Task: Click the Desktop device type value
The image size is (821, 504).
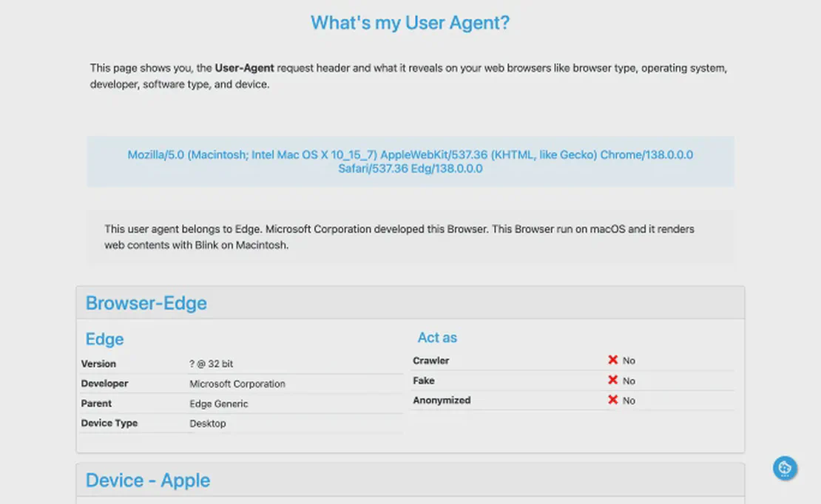Action: [208, 424]
